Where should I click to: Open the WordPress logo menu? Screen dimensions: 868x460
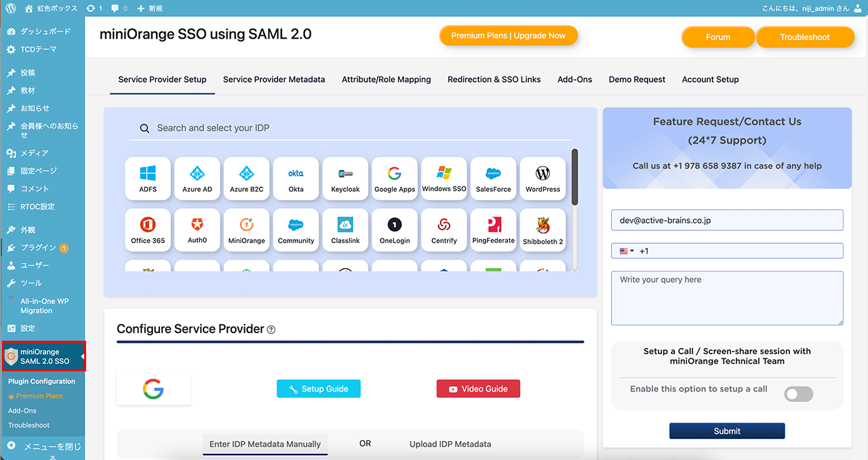(10, 8)
